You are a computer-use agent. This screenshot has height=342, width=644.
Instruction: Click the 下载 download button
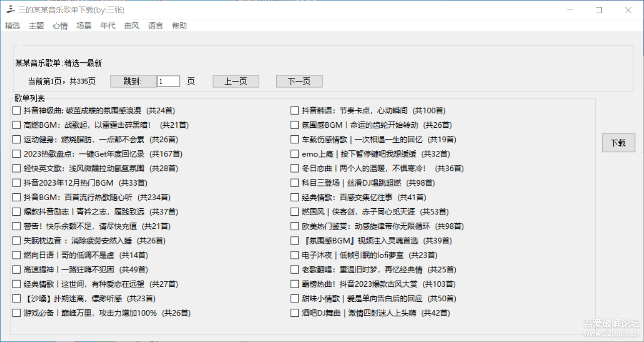coord(618,143)
